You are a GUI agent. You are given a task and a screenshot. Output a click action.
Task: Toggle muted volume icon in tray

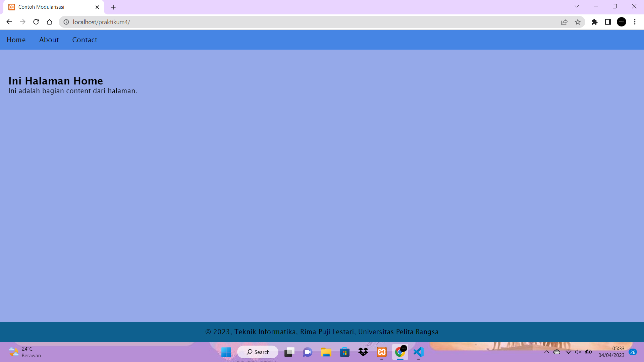578,352
